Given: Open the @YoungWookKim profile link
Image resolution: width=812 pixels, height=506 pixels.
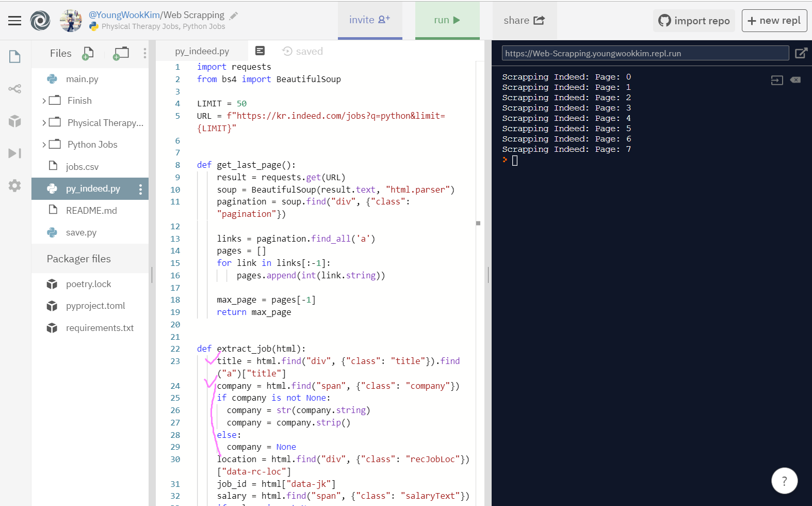Looking at the screenshot, I should (x=124, y=15).
